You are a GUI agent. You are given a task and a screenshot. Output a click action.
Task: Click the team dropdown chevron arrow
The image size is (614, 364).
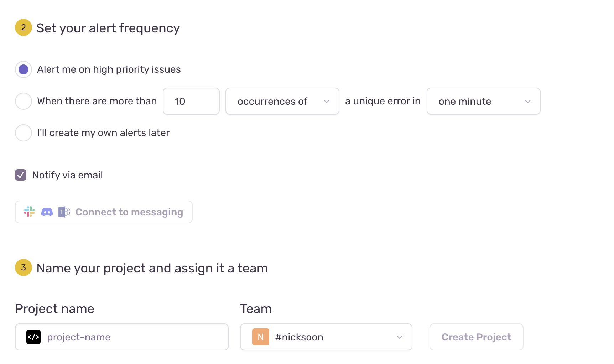pos(400,337)
